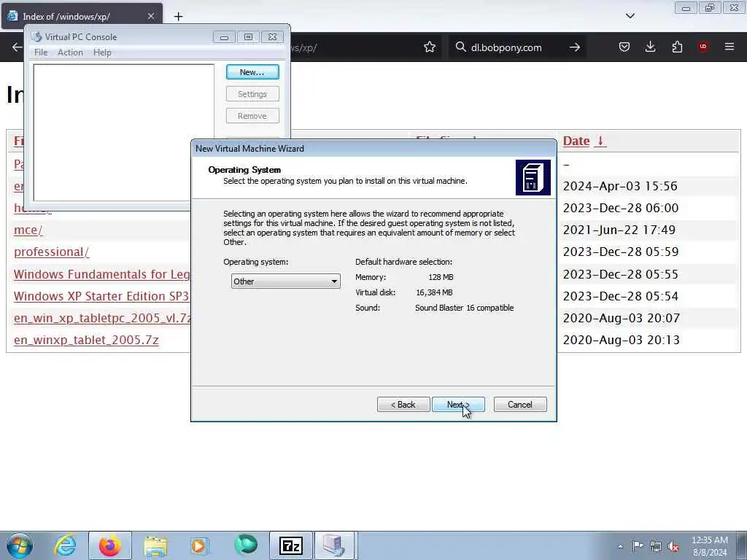This screenshot has width=747, height=560.
Task: Select the Index of /windows/xp/ browser tab
Action: pyautogui.click(x=82, y=16)
